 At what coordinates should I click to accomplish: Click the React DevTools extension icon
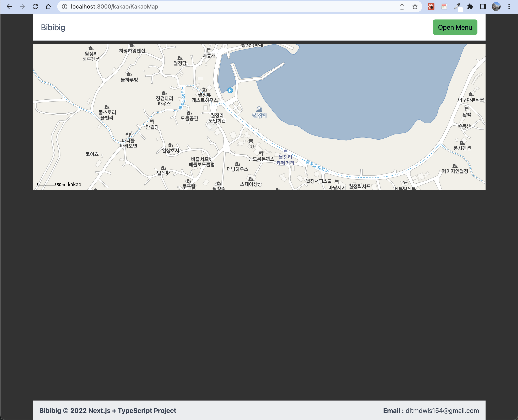(x=431, y=6)
